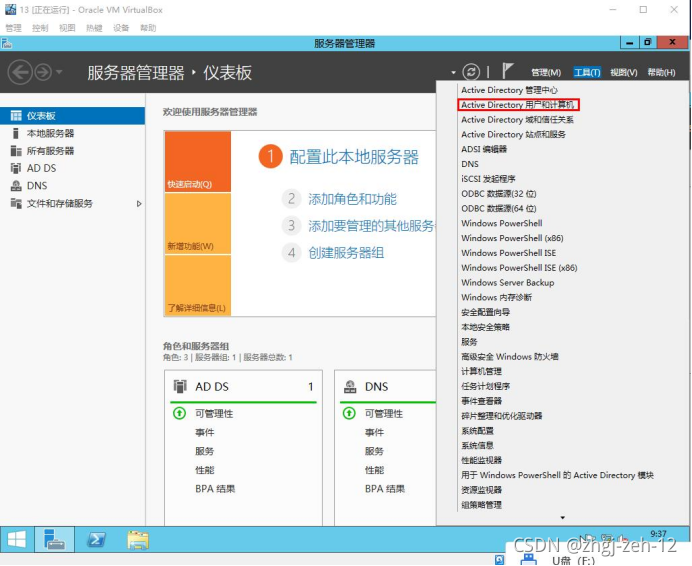Open navigation history dropdown arrow

59,72
